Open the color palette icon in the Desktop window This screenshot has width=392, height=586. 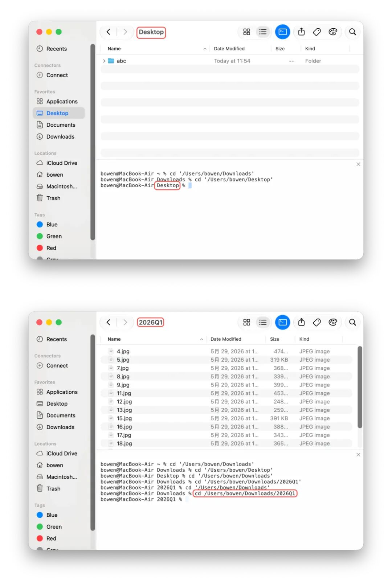[x=333, y=32]
